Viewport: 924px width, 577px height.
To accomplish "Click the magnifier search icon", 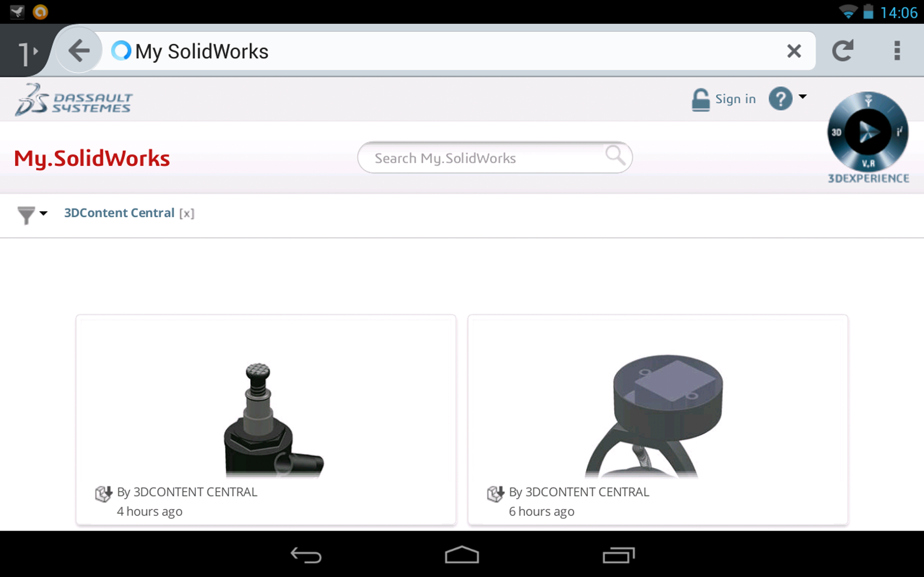I will [615, 155].
